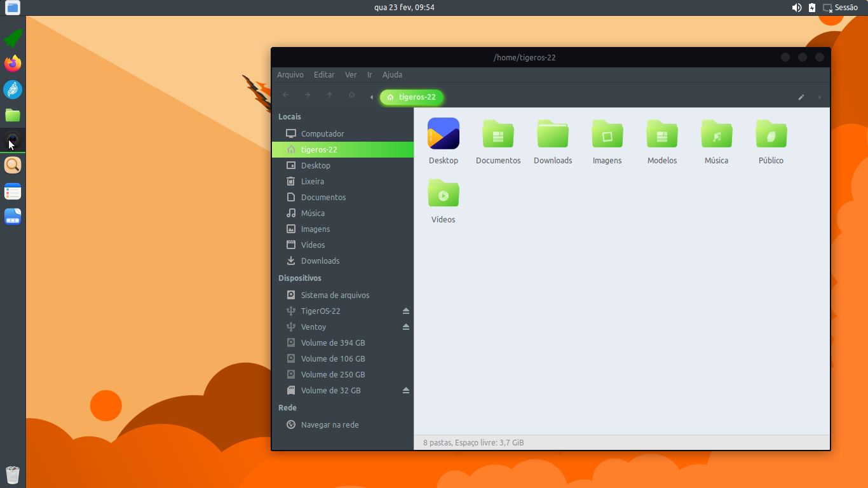Screen dimensions: 868x488
Task: Click the Locais section header
Action: coord(290,116)
